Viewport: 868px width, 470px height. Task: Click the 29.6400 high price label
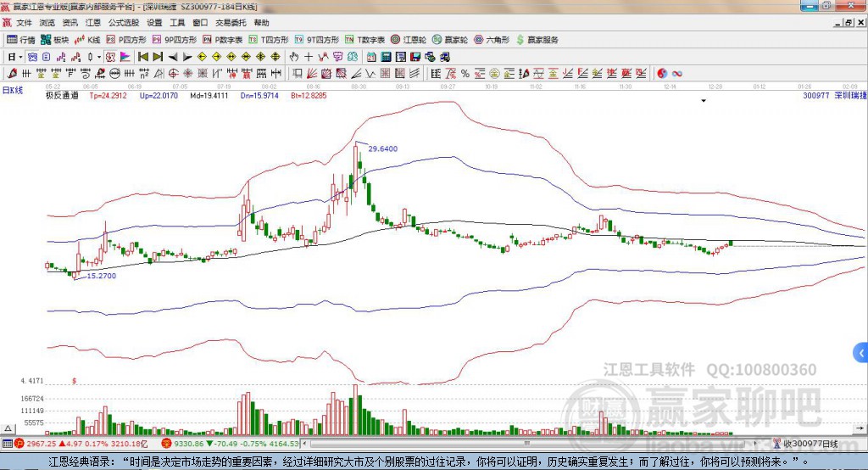382,148
